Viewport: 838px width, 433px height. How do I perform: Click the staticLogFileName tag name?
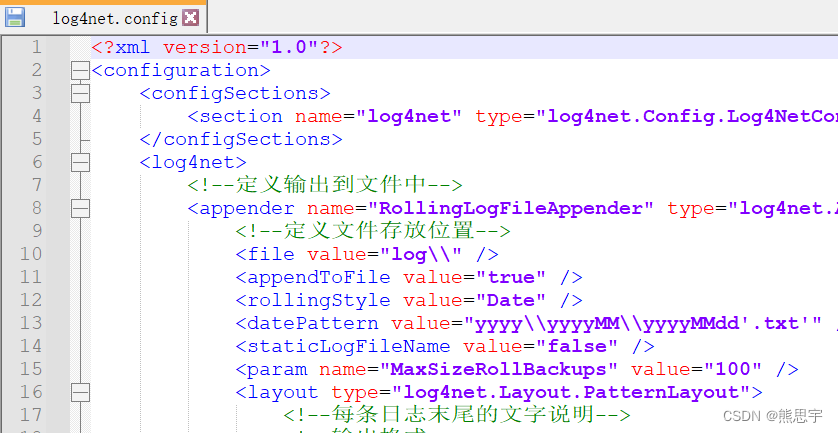(348, 346)
